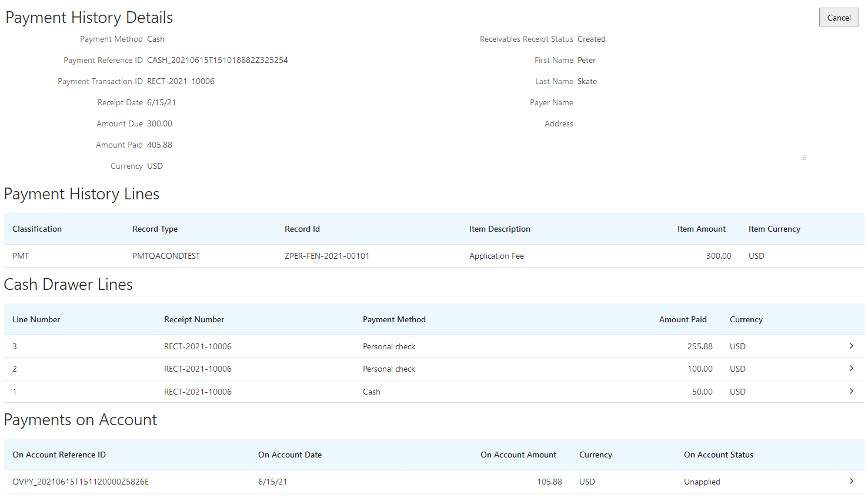Select the Cash payment line showing 50.00
The image size is (868, 501).
coord(371,391)
